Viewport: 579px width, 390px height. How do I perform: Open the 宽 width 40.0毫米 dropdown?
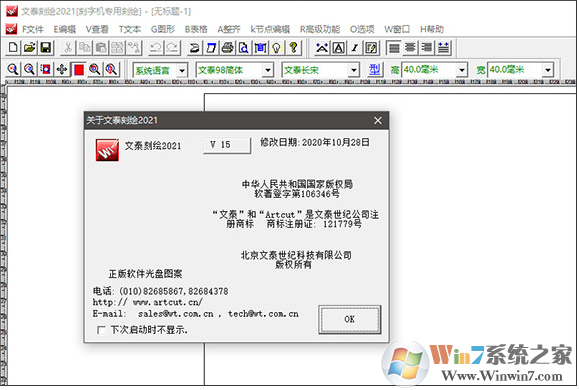(548, 70)
